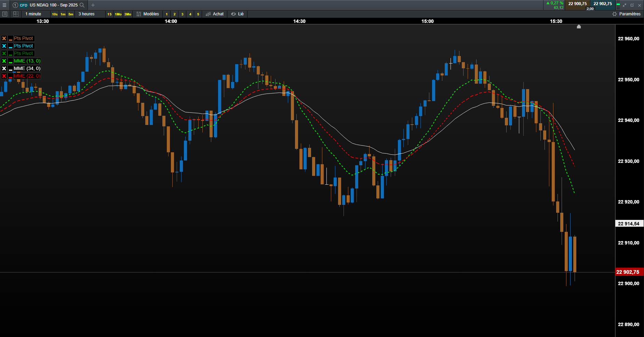
Task: Minimize the dark green Pts Pivot legend entry
Action: (11, 54)
